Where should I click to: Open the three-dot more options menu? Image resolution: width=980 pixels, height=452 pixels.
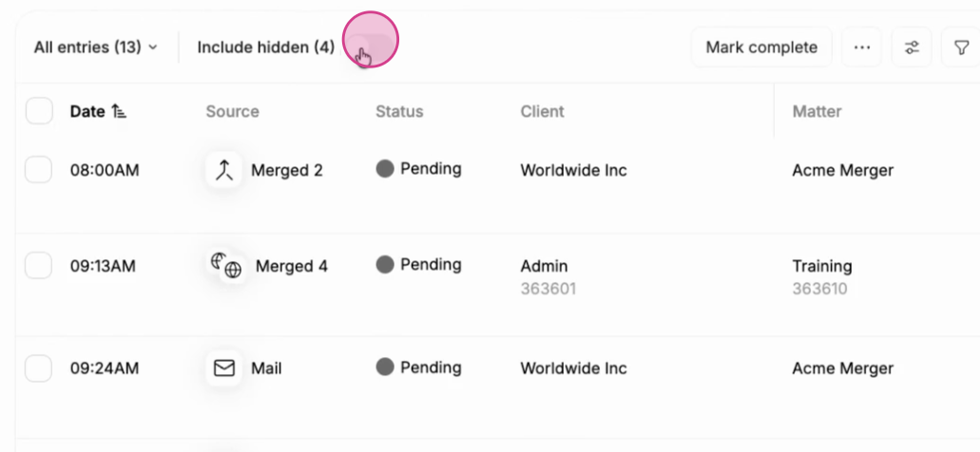tap(862, 47)
